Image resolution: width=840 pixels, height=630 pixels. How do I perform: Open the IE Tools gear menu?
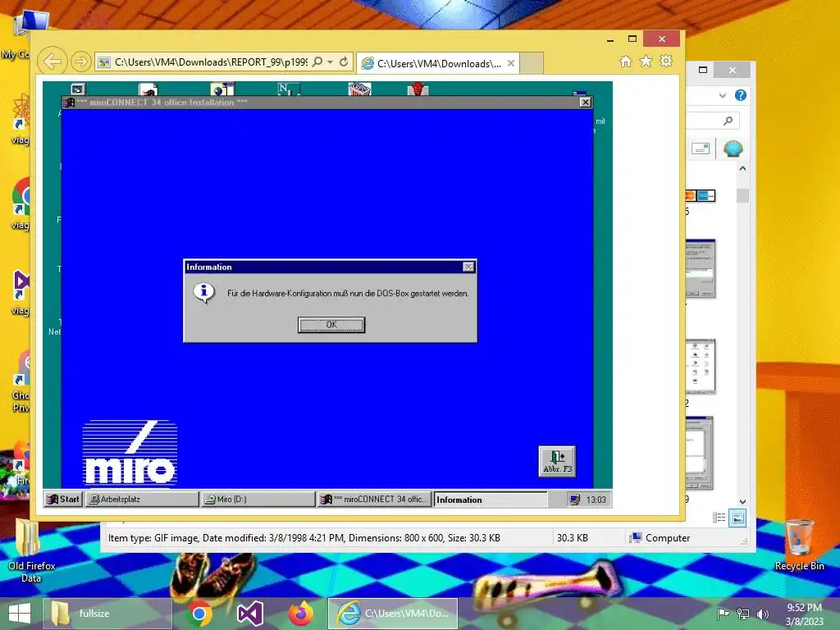pos(666,62)
